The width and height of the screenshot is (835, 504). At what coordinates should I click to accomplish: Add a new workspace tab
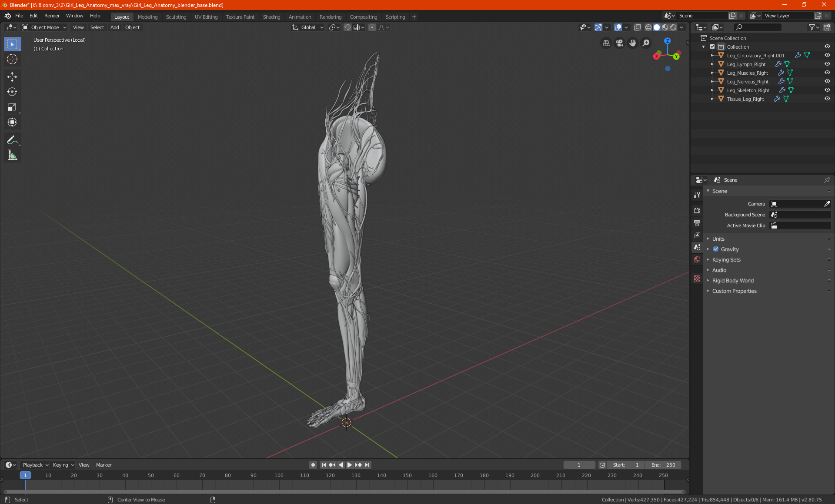(x=414, y=17)
